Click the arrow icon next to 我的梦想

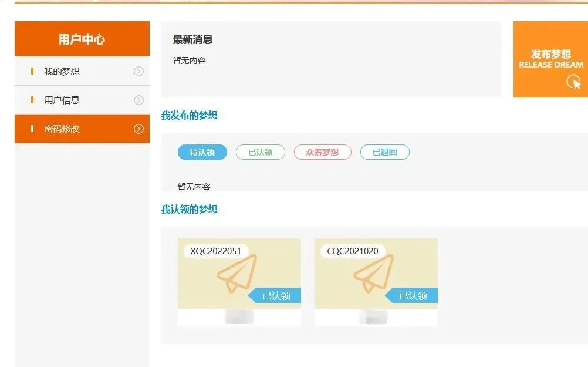tap(138, 72)
